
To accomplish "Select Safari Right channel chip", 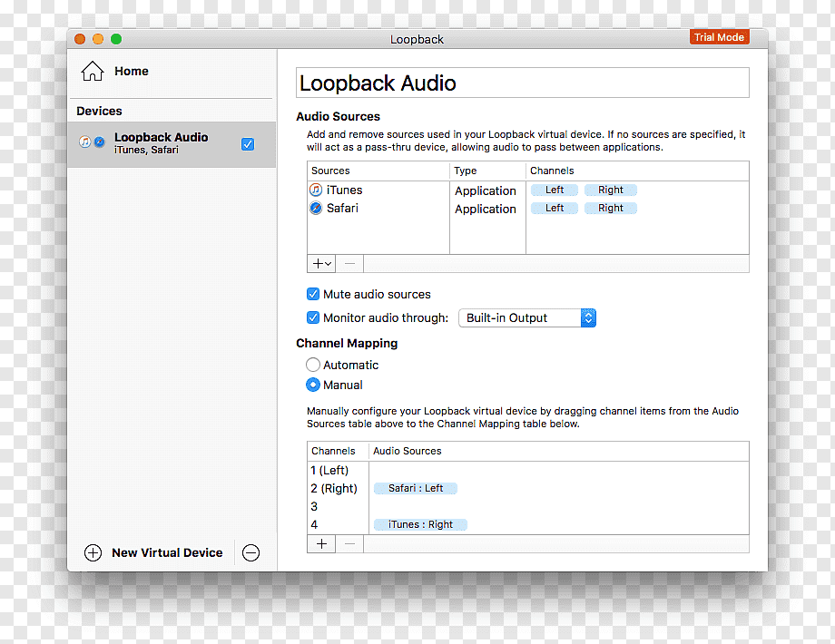I will coord(610,208).
